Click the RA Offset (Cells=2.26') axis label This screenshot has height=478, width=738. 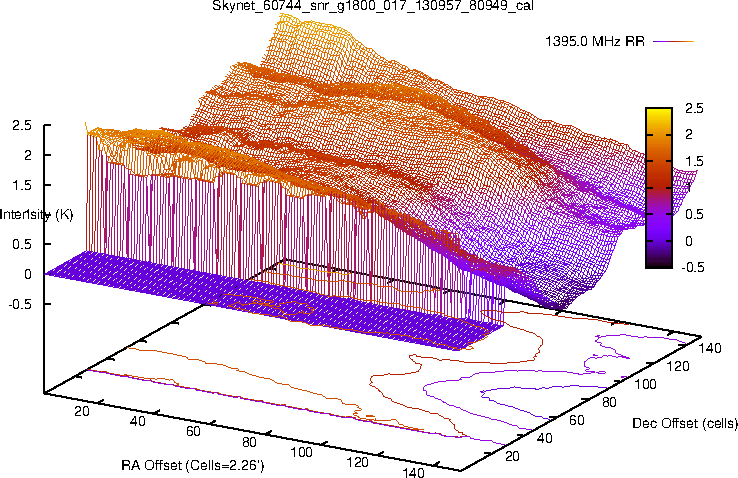193,466
